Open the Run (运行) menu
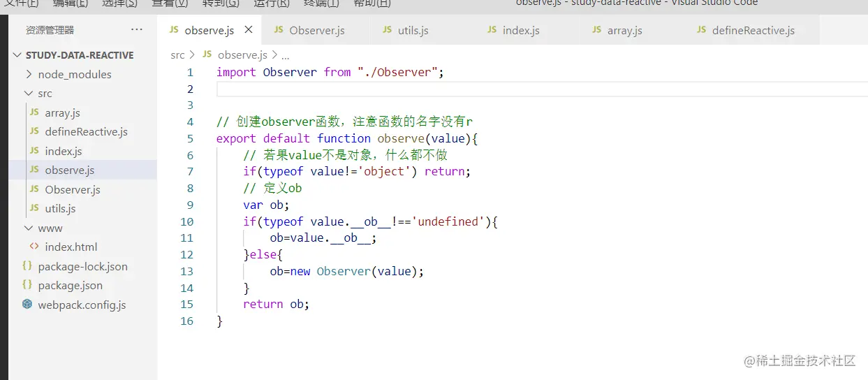Image resolution: width=868 pixels, height=380 pixels. point(272,3)
